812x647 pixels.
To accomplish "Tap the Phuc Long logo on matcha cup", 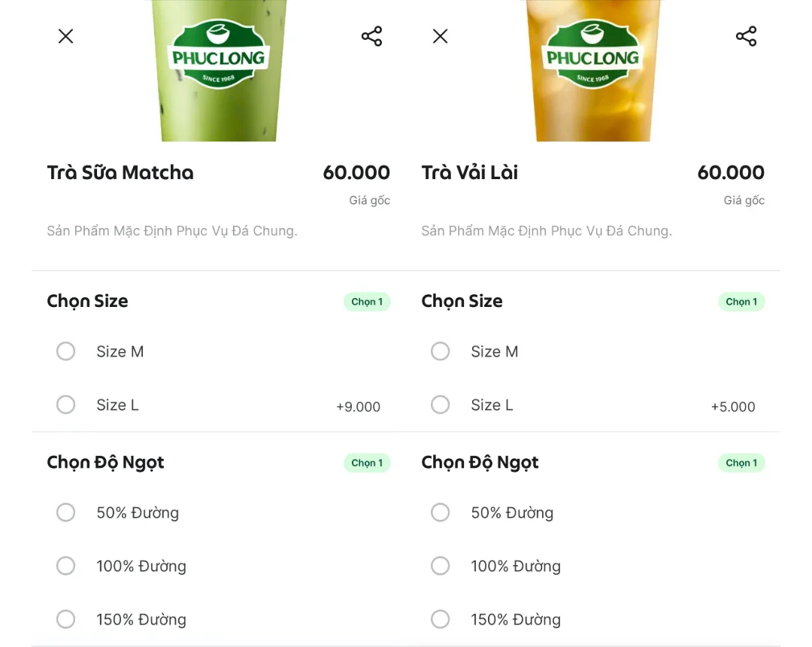I will coord(218,55).
